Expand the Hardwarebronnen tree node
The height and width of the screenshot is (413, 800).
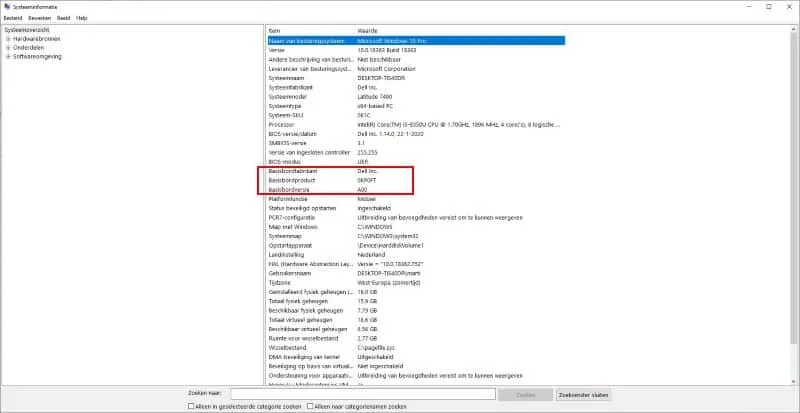tap(8, 39)
